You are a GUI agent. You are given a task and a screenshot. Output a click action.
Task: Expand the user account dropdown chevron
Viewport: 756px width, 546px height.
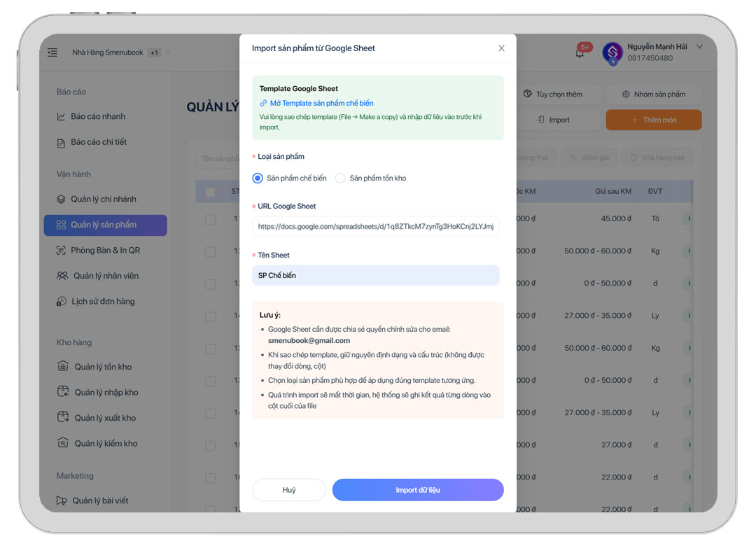point(699,47)
